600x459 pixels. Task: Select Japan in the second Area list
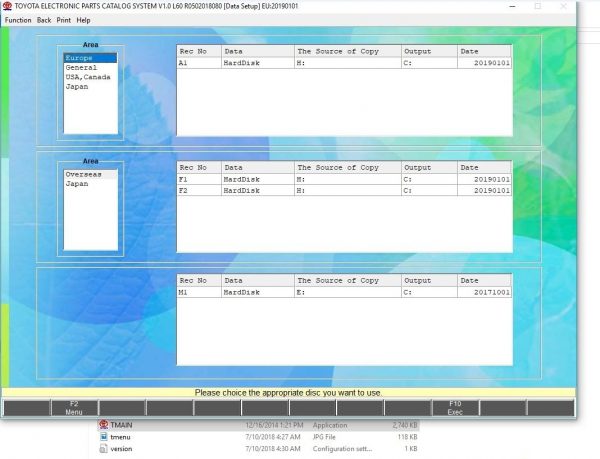[90, 184]
